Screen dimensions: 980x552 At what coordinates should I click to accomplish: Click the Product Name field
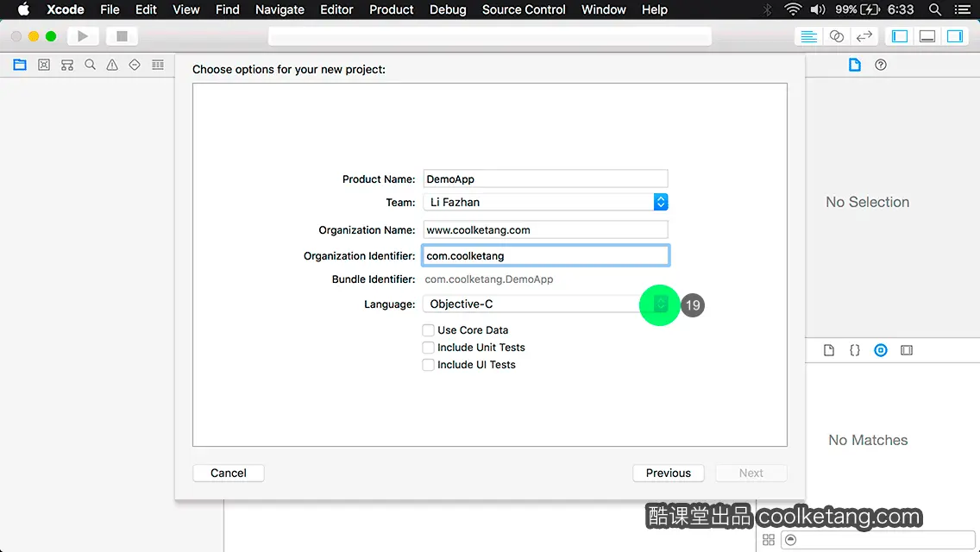click(545, 179)
